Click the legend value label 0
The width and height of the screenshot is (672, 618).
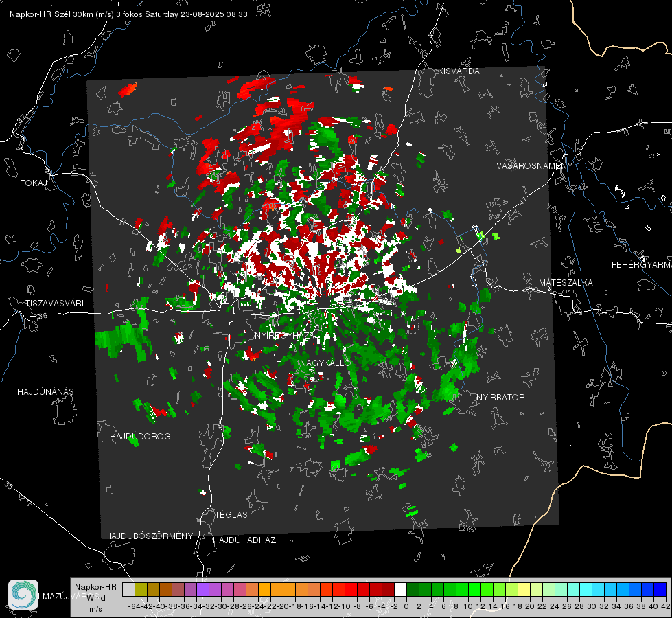[406, 606]
